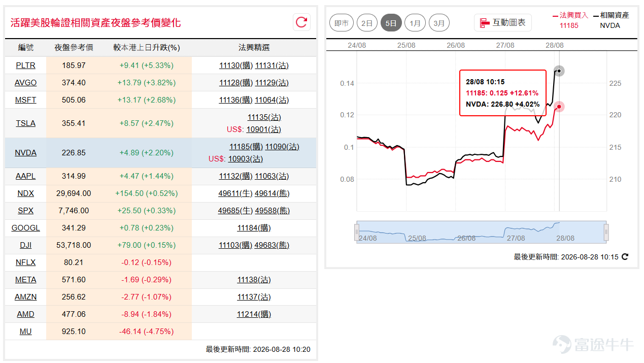Open warrant 11063(沽) for AAPL

[x=272, y=176]
